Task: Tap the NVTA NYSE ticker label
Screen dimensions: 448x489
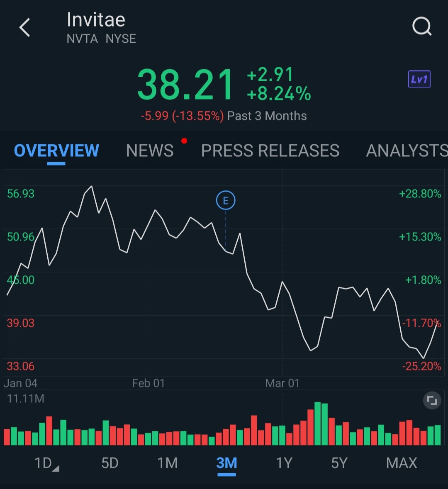Action: 101,39
